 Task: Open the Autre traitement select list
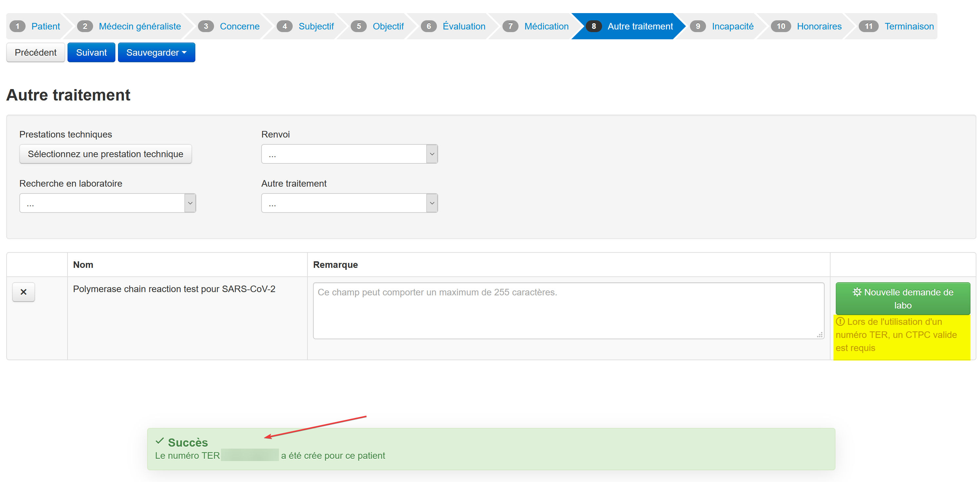(349, 203)
